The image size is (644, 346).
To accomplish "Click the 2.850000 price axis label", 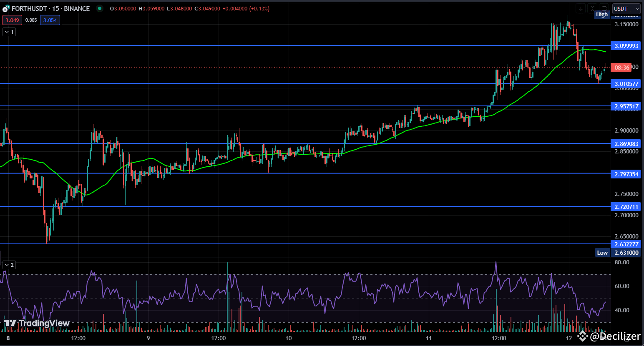I will click(x=626, y=151).
